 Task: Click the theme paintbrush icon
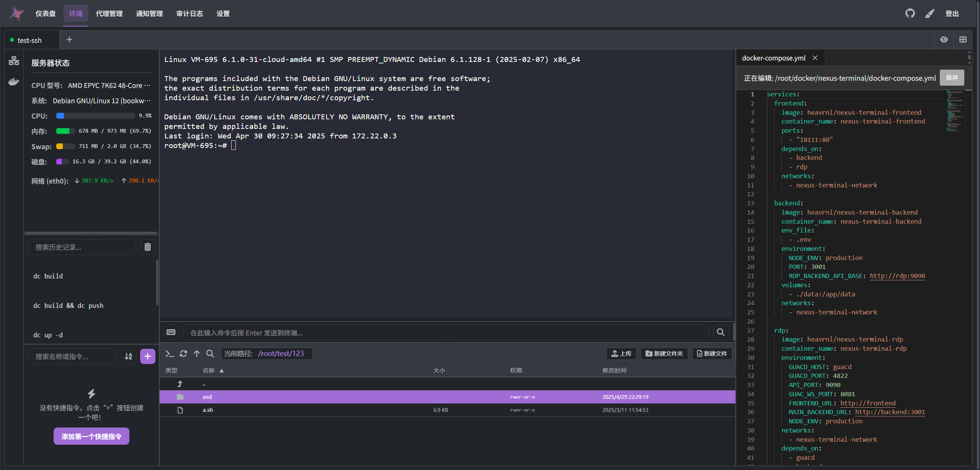[x=929, y=13]
